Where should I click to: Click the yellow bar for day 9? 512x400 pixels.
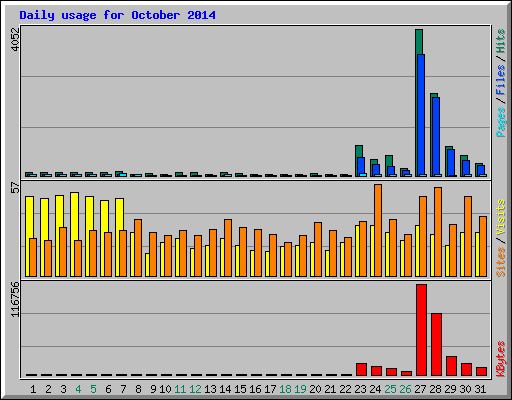(x=147, y=265)
